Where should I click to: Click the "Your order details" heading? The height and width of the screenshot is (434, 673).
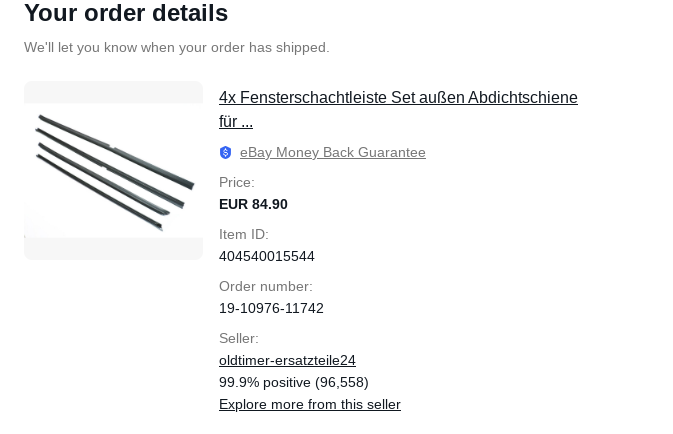pyautogui.click(x=126, y=13)
